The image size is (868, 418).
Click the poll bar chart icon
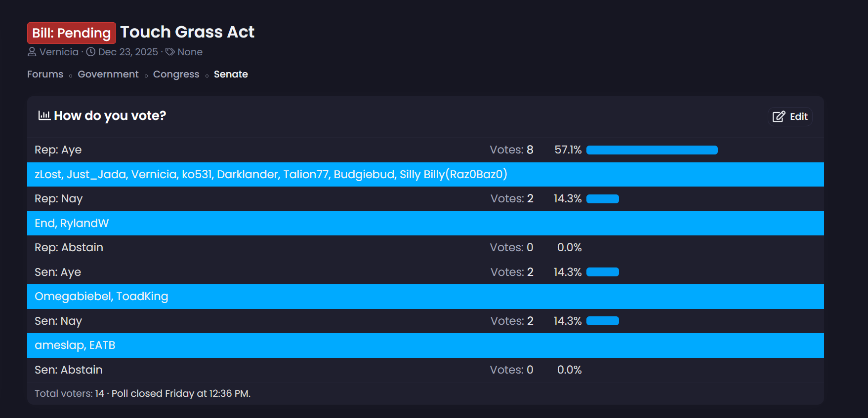pyautogui.click(x=44, y=115)
